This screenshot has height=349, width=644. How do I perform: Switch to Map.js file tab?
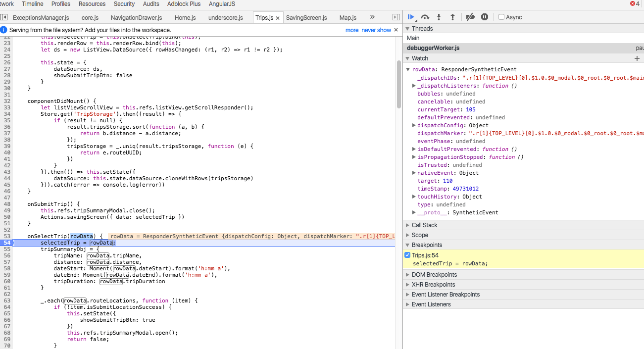(x=348, y=18)
